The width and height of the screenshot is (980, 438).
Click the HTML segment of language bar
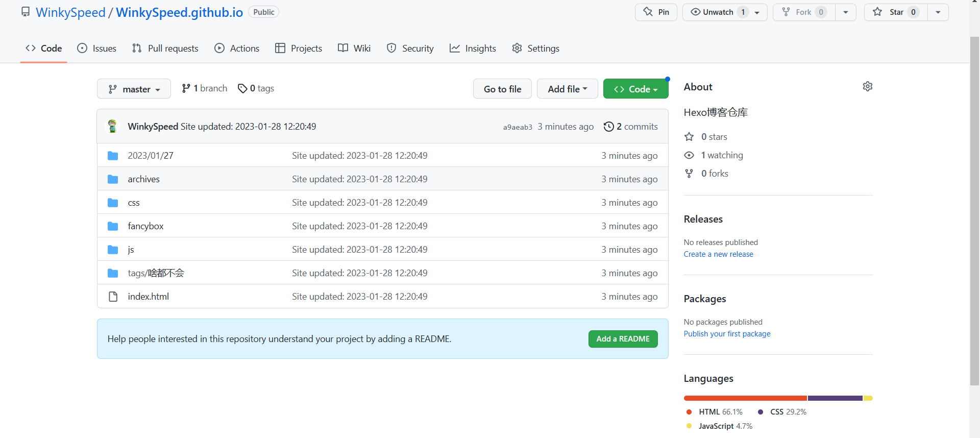click(x=745, y=398)
